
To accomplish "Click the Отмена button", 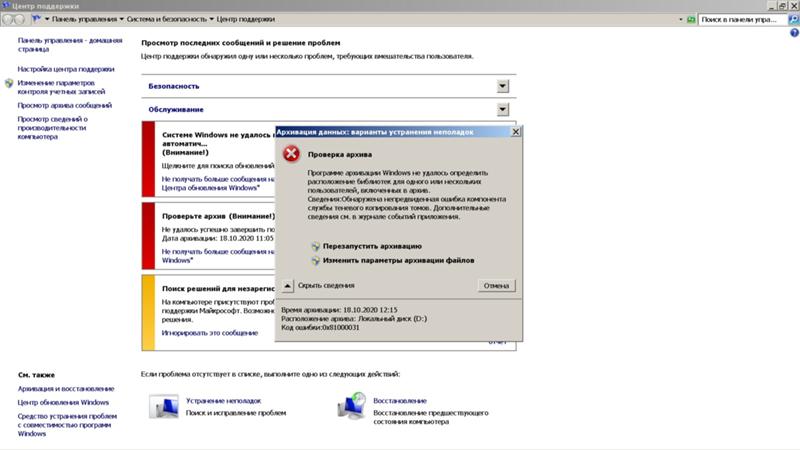I will (496, 286).
